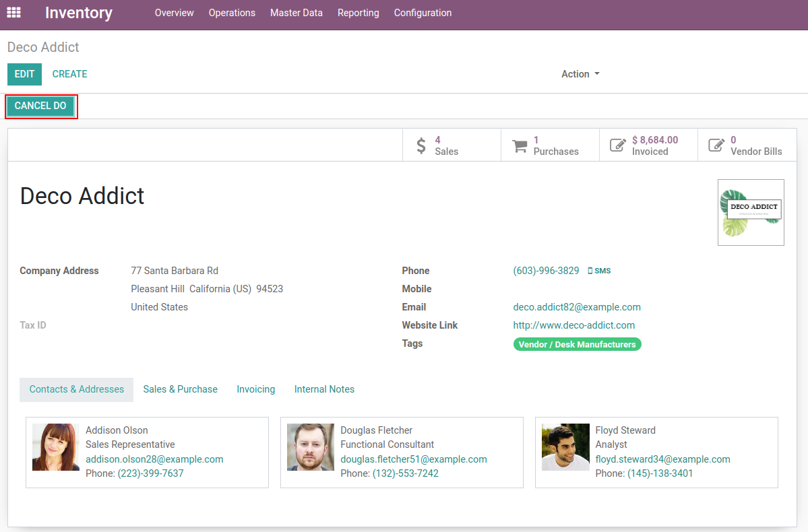Open the deco-addict.com website link
The height and width of the screenshot is (532, 808).
573,325
